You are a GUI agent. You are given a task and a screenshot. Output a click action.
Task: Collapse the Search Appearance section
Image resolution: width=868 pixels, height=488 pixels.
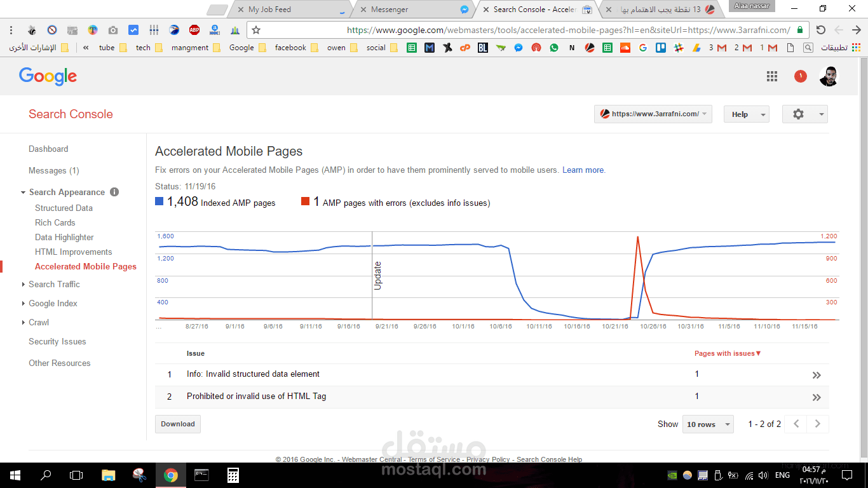click(x=24, y=193)
